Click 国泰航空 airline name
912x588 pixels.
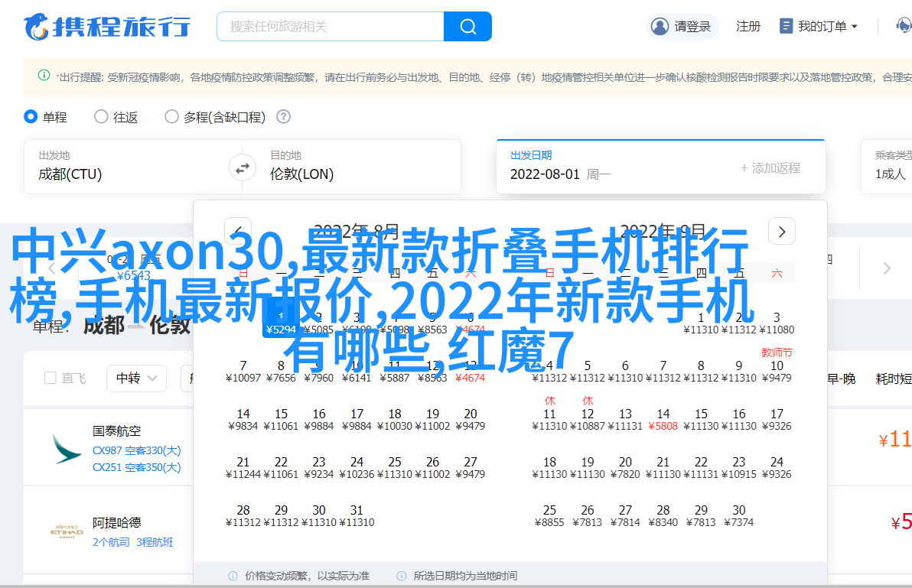click(x=117, y=431)
